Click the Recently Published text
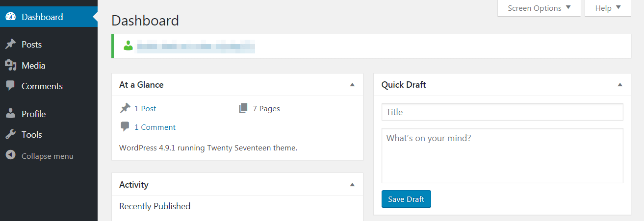This screenshot has width=644, height=221. point(155,206)
